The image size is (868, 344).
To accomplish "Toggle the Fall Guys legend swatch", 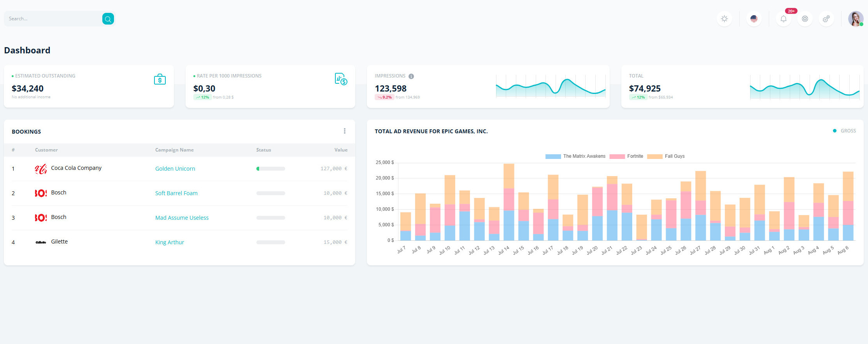I will (654, 157).
